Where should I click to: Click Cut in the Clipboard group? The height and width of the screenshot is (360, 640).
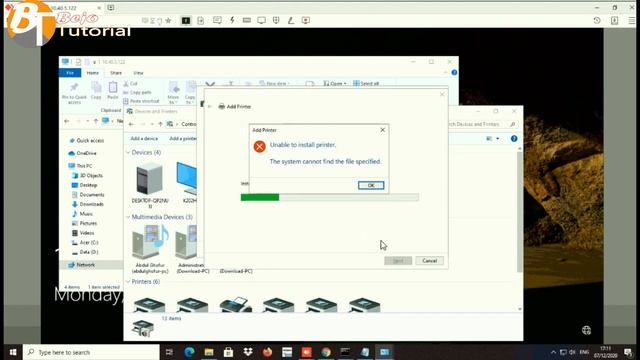point(131,84)
